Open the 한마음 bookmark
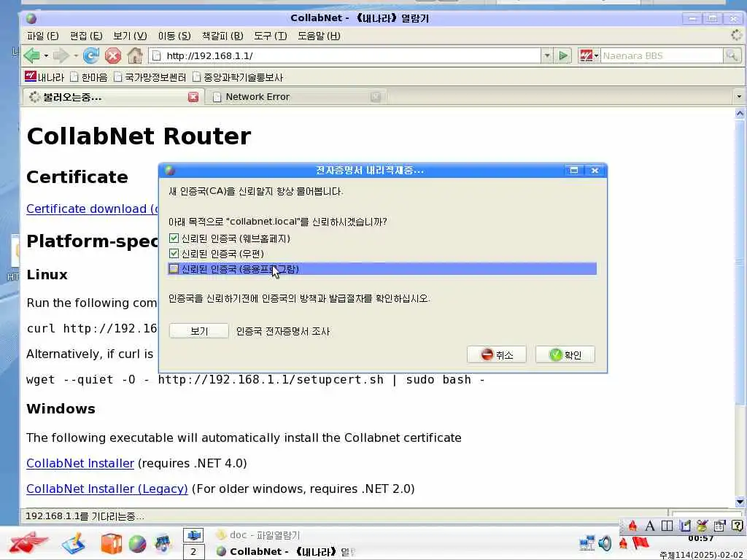Screen dimensions: 747x560 click(x=88, y=77)
